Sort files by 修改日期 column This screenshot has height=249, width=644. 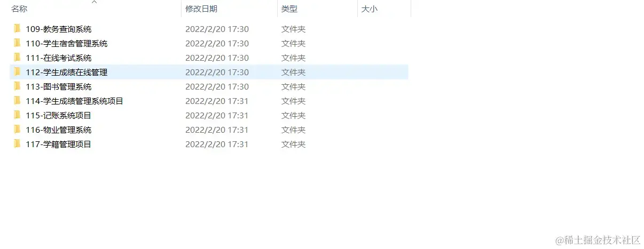[x=201, y=9]
